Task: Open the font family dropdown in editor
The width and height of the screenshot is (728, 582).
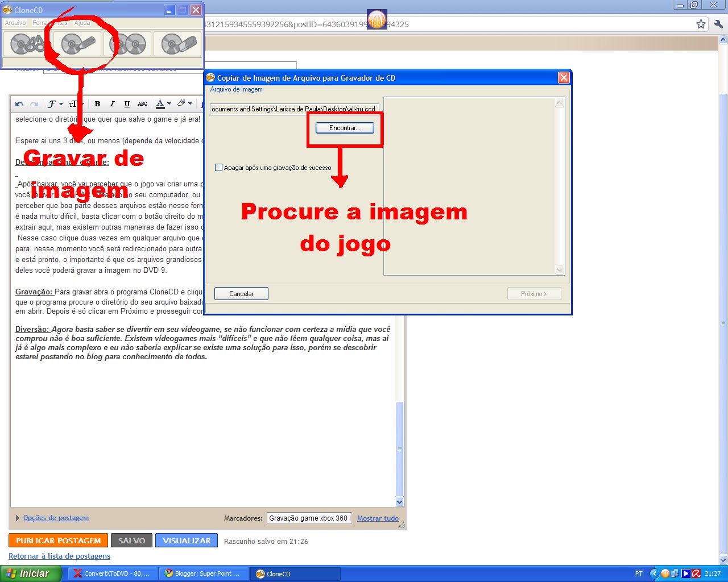Action: 55,104
